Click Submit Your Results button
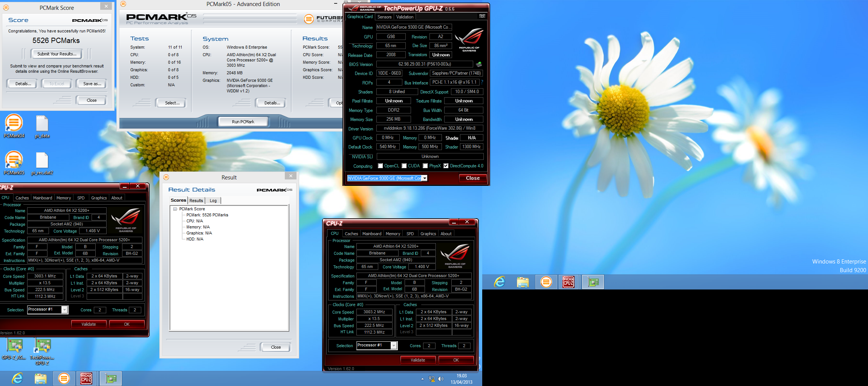 coord(57,54)
